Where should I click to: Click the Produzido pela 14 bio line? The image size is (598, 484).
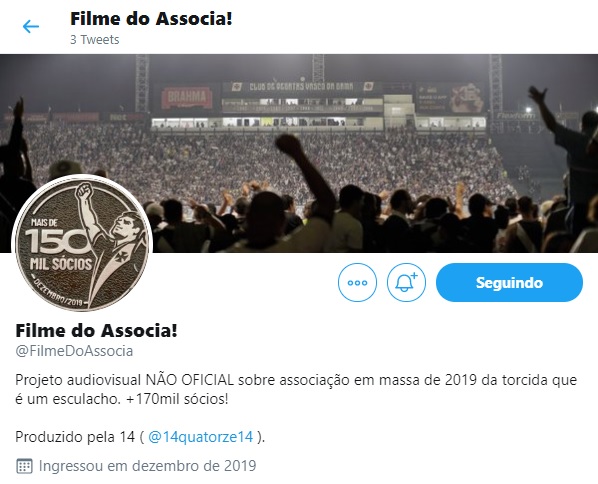[x=140, y=437]
